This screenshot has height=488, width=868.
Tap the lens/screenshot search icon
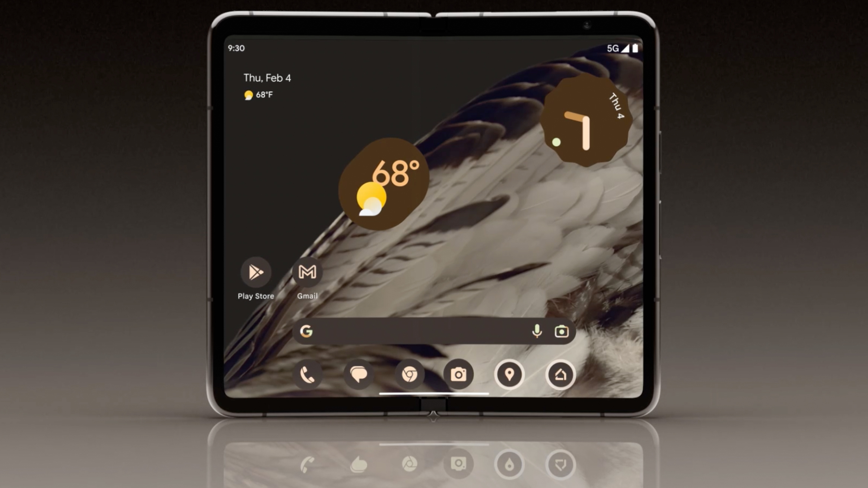tap(560, 332)
